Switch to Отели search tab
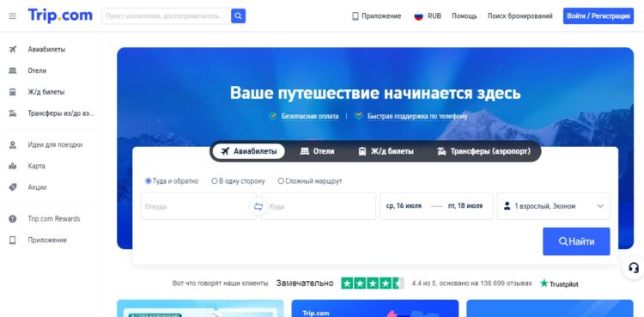 pyautogui.click(x=317, y=151)
